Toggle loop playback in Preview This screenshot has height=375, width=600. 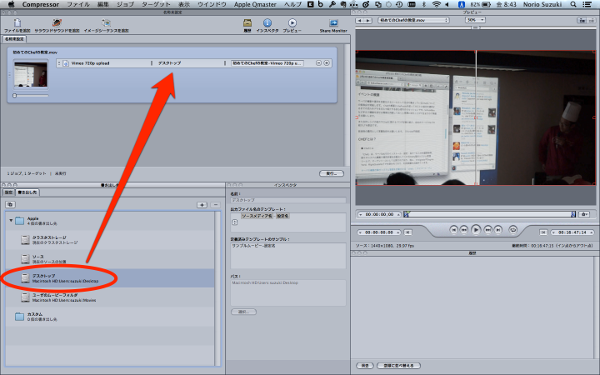tap(513, 230)
